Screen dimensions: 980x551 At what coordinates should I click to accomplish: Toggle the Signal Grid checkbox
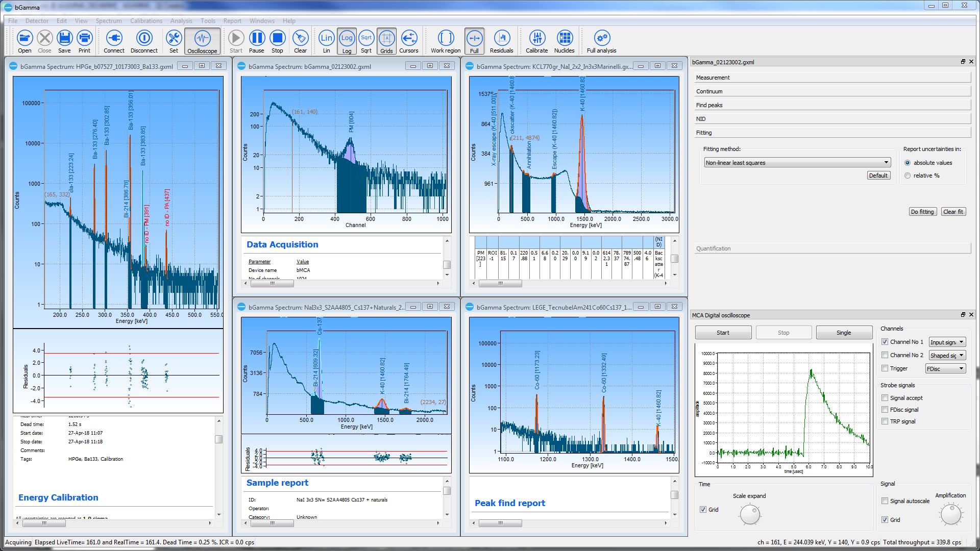pyautogui.click(x=885, y=520)
